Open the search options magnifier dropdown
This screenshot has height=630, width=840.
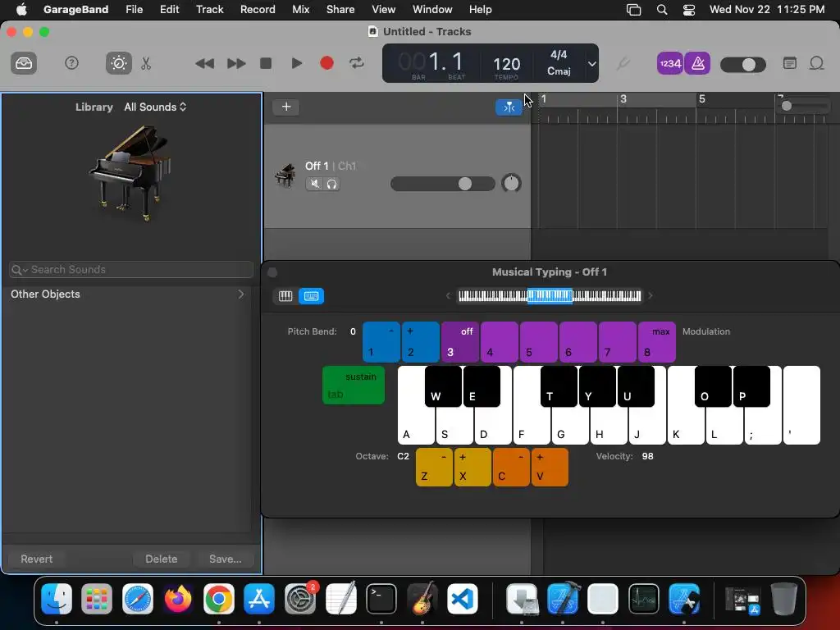[x=20, y=269]
